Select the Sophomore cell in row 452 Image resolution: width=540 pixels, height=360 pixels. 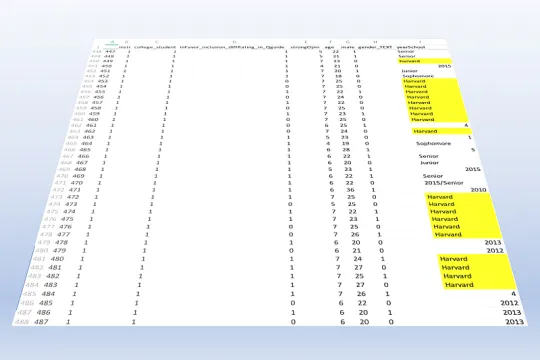[418, 76]
